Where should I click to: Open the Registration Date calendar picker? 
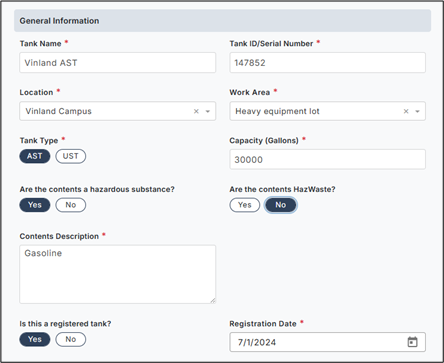click(x=412, y=342)
